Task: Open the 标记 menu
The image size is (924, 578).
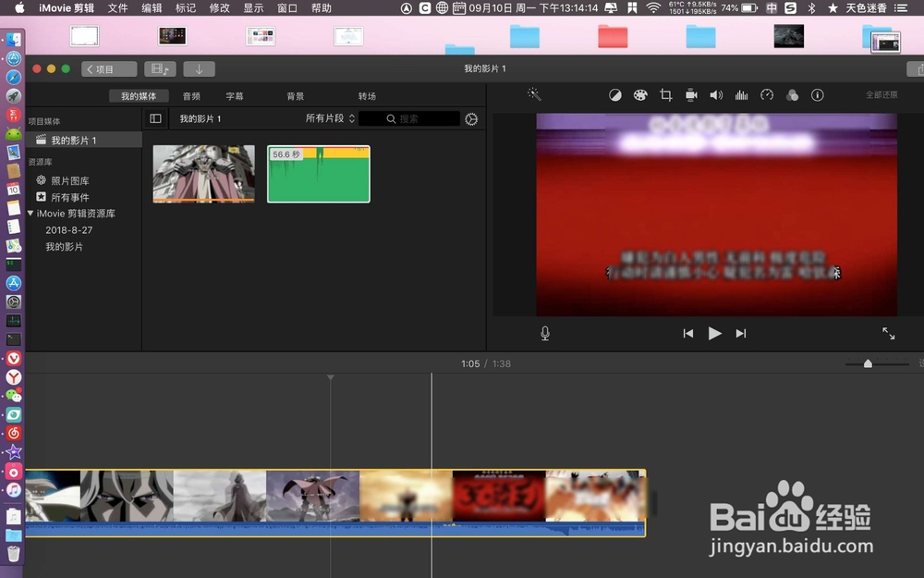Action: point(186,7)
